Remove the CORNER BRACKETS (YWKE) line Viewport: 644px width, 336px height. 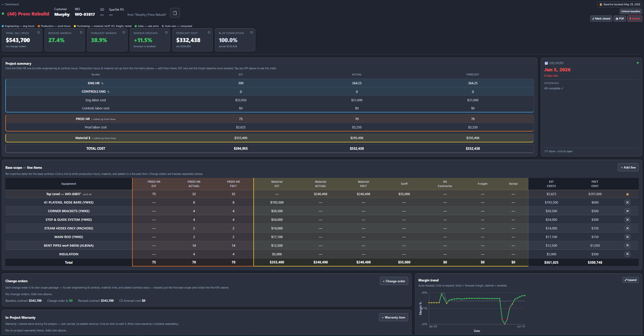click(628, 211)
